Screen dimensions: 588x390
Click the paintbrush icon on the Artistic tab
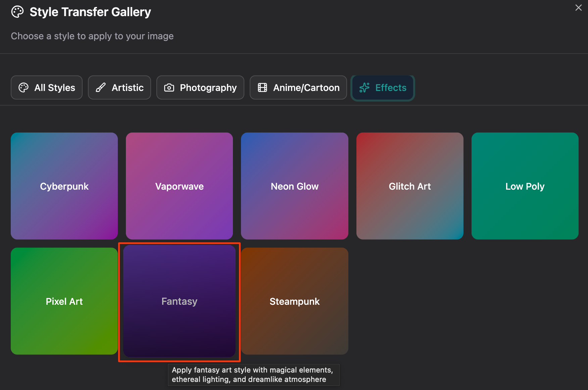point(101,88)
